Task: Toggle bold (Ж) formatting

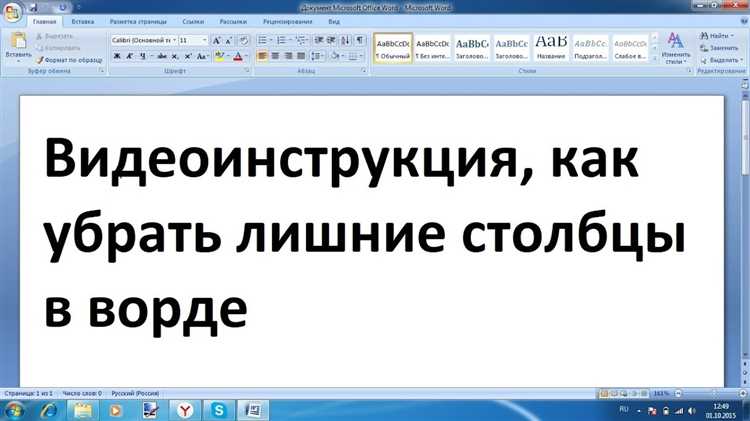Action: (117, 56)
